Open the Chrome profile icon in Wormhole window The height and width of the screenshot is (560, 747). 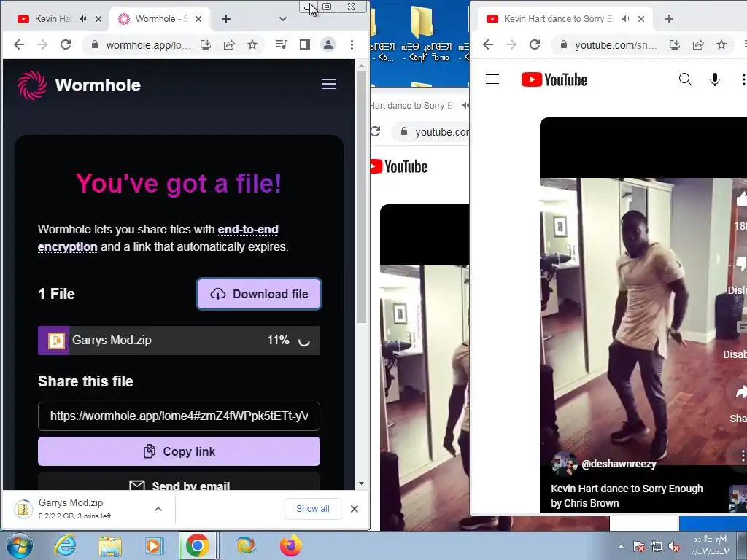328,44
